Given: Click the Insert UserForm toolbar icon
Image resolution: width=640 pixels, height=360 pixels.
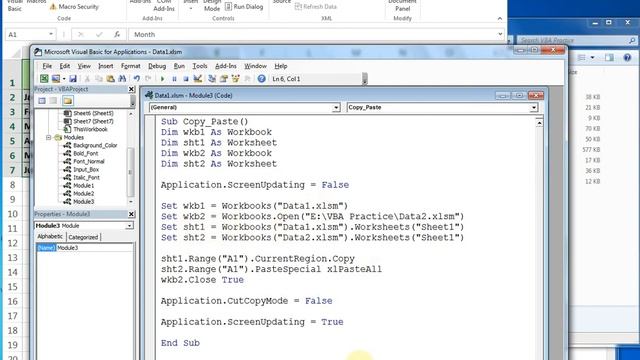Looking at the screenshot, I should [56, 79].
